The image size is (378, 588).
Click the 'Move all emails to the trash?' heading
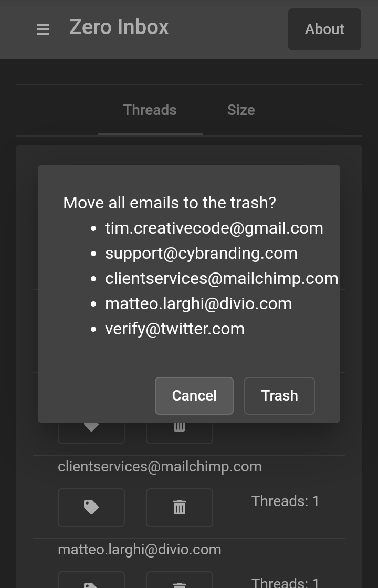[x=170, y=203]
